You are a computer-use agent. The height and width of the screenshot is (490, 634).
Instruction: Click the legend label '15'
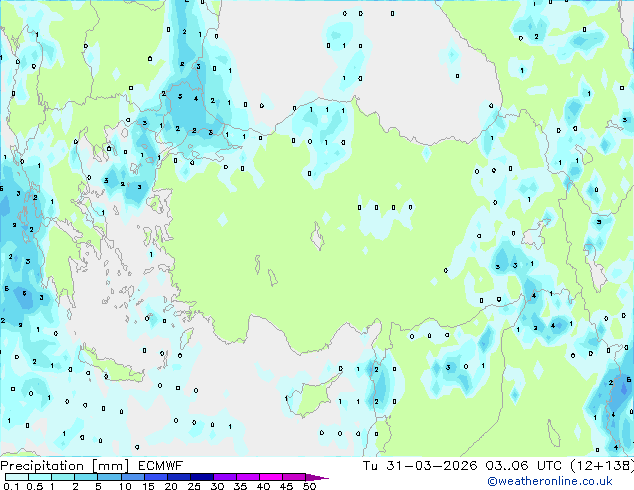coord(148,486)
